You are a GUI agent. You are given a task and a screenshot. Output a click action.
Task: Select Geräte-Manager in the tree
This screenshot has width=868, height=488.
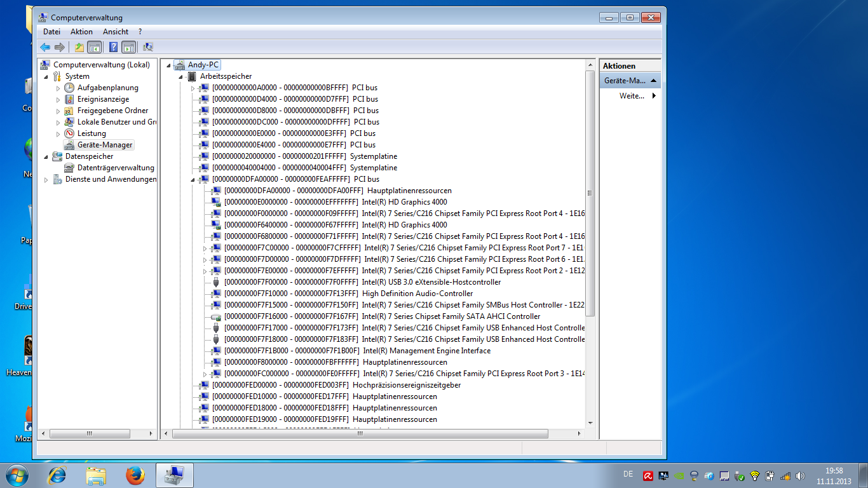point(105,145)
